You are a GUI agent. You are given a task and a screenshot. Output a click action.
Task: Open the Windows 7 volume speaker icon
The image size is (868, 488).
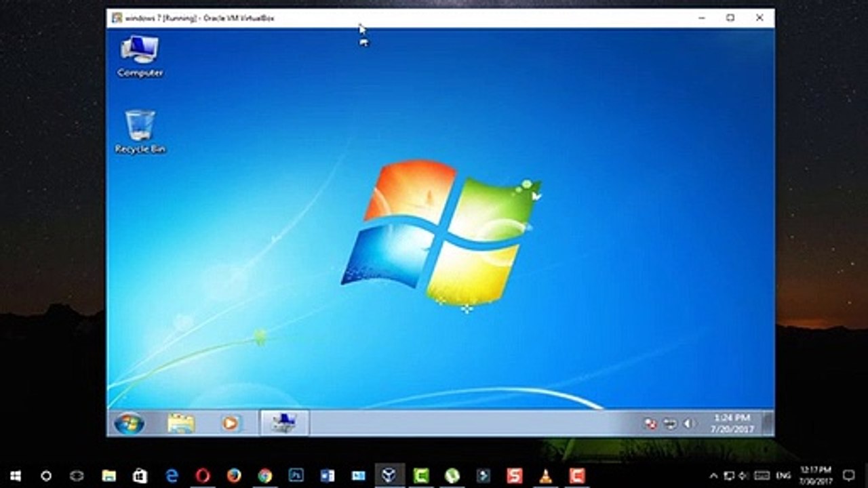(x=688, y=424)
